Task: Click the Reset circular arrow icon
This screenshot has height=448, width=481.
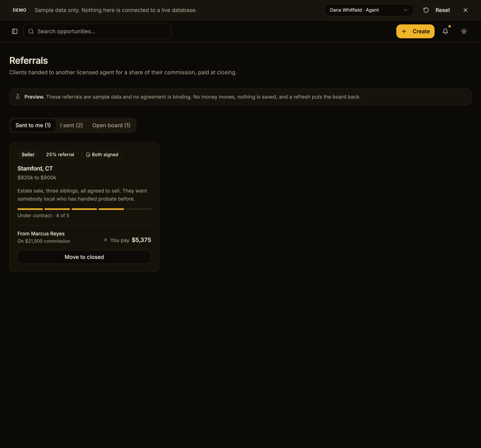Action: [426, 10]
